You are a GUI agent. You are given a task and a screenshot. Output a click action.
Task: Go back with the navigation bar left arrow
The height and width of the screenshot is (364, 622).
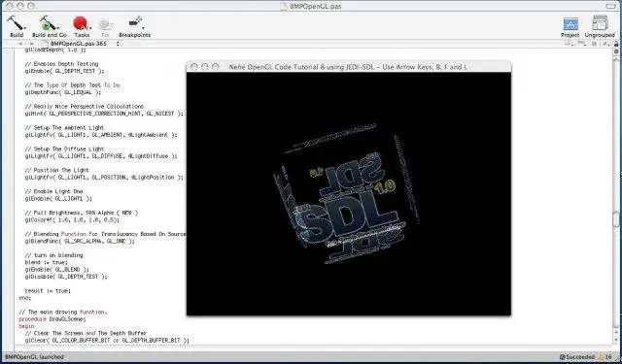20,44
